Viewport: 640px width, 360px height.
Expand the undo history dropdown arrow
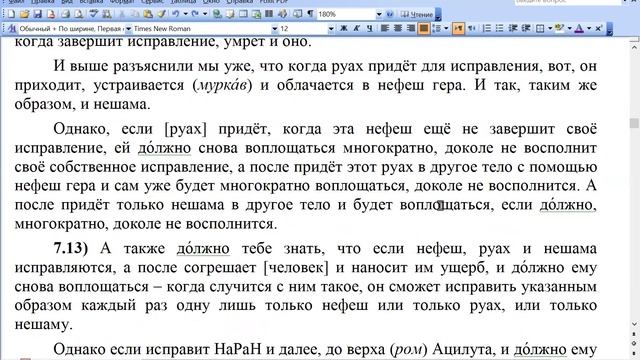point(185,14)
